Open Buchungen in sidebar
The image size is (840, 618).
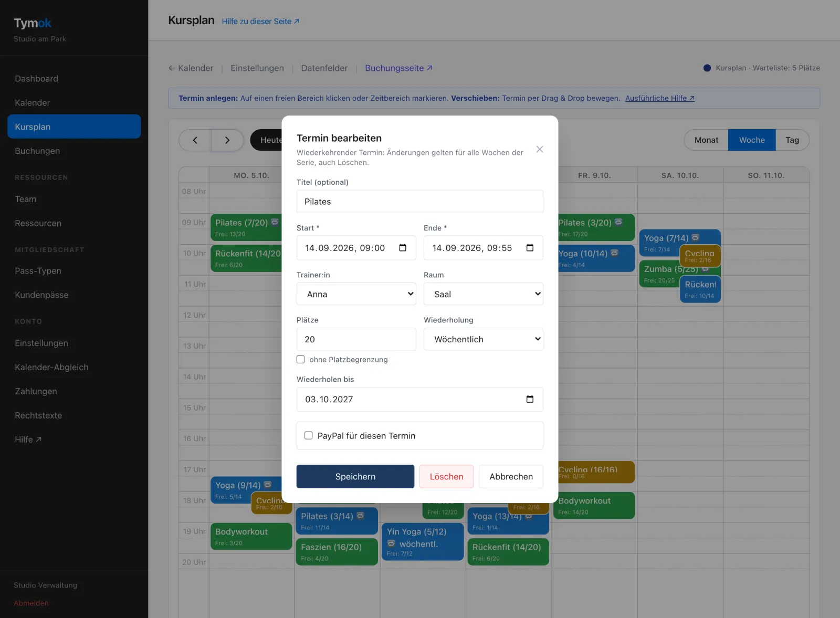74,151
